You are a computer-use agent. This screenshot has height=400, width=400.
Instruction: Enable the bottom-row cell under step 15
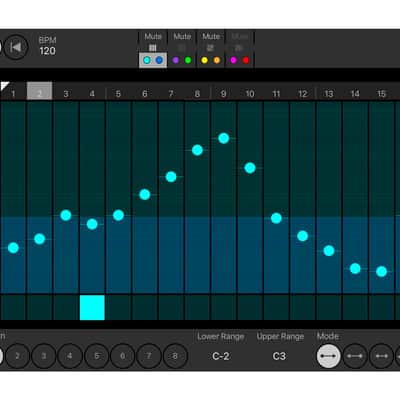point(382,307)
